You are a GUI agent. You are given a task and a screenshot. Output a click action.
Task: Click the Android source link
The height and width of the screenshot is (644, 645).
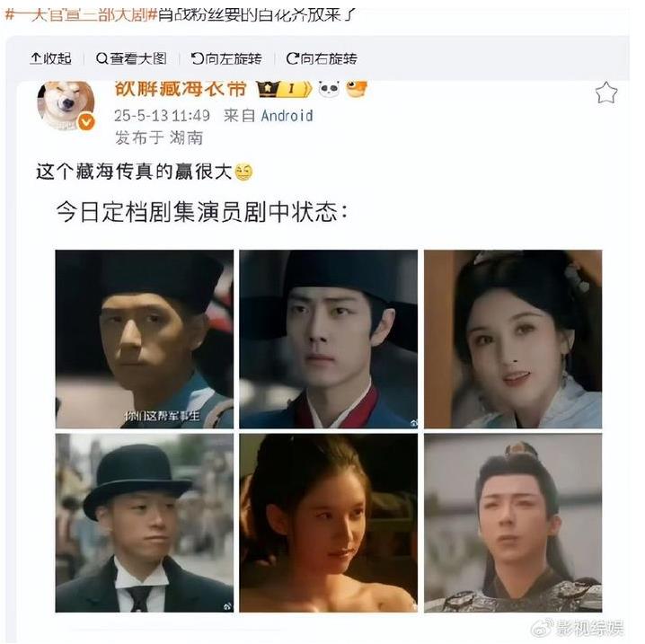point(287,116)
